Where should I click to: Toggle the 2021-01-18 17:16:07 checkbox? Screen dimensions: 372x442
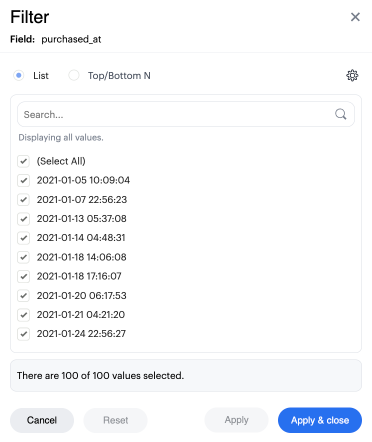coord(23,276)
